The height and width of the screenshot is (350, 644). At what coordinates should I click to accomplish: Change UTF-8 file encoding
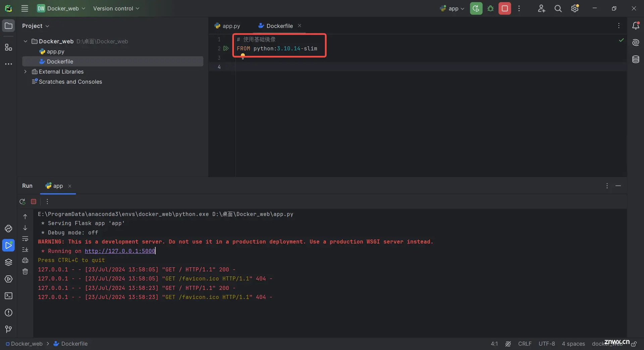(547, 344)
